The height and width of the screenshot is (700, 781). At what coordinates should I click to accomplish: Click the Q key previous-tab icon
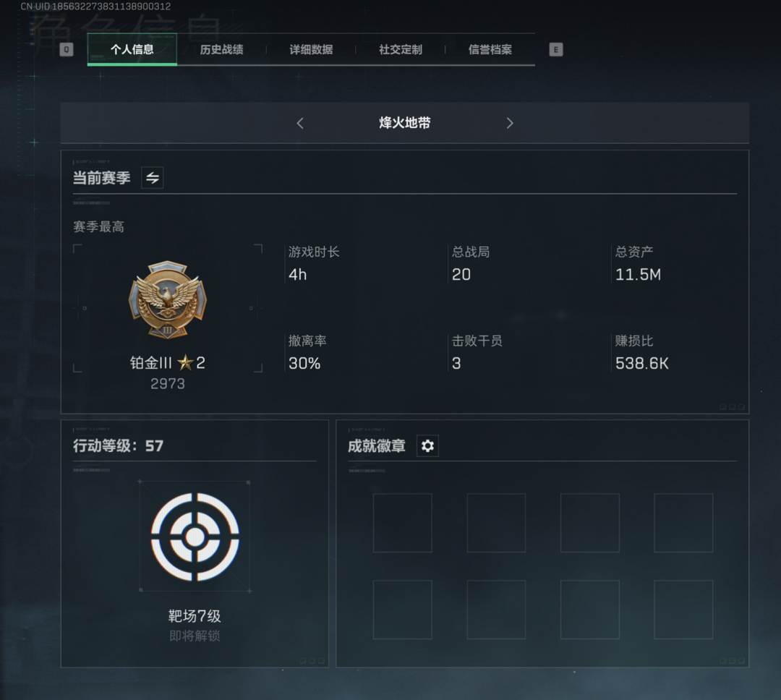(67, 49)
